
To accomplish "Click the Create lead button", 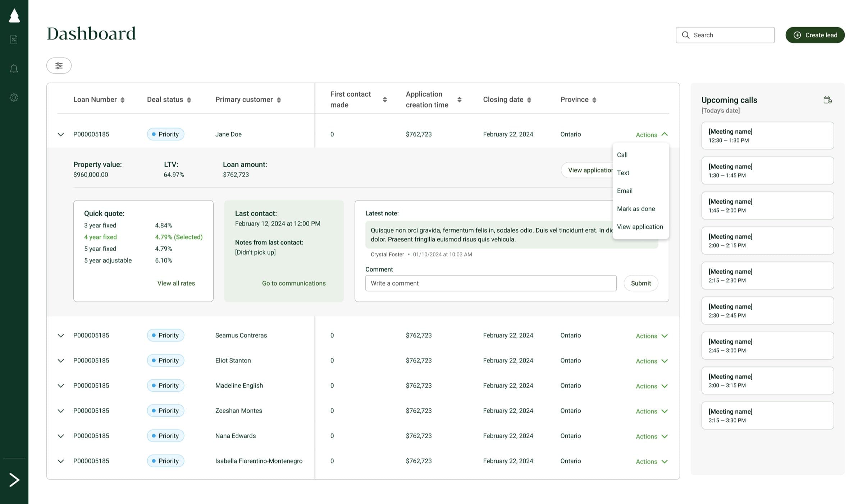I will tap(815, 35).
